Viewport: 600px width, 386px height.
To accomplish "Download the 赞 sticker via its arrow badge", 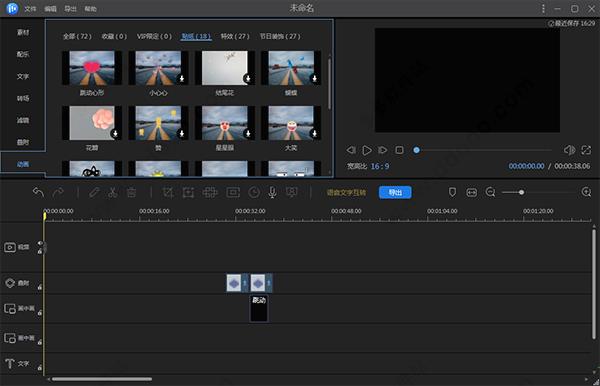I will 182,133.
